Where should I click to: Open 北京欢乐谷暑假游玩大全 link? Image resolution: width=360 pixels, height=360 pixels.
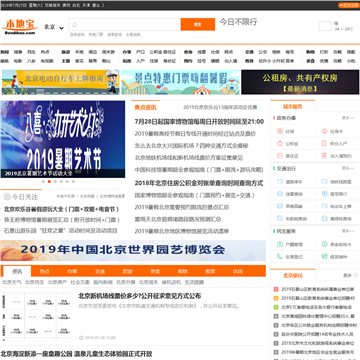tap(61, 209)
